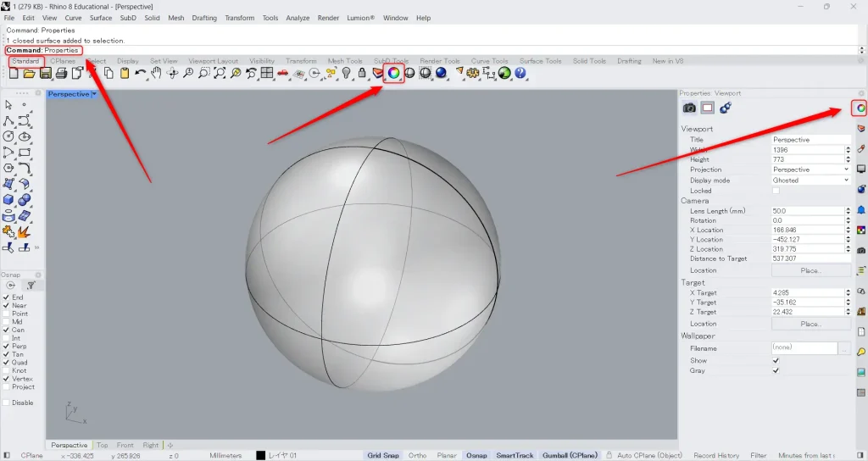Open the camera icon in Properties panel
The width and height of the screenshot is (868, 461).
click(x=689, y=108)
